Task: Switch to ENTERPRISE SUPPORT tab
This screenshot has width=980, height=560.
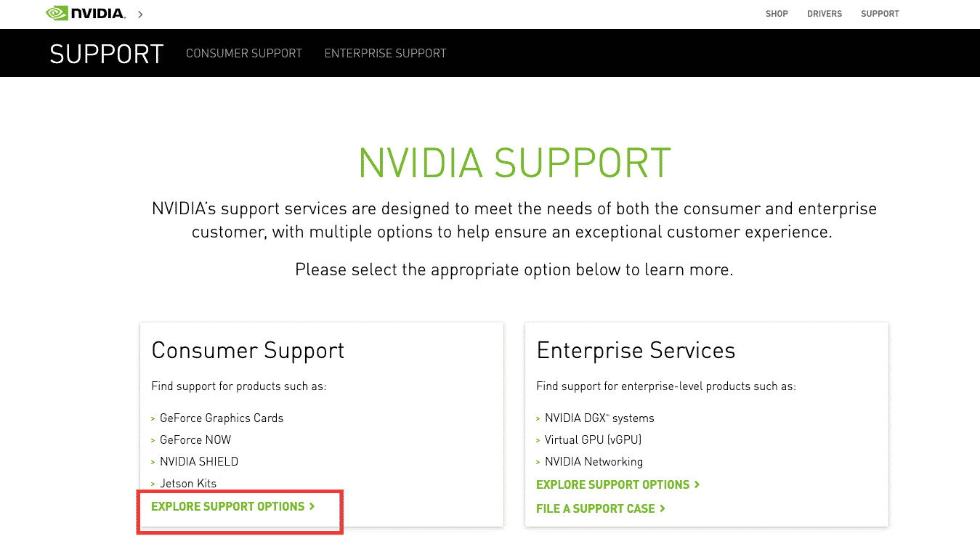Action: (385, 53)
